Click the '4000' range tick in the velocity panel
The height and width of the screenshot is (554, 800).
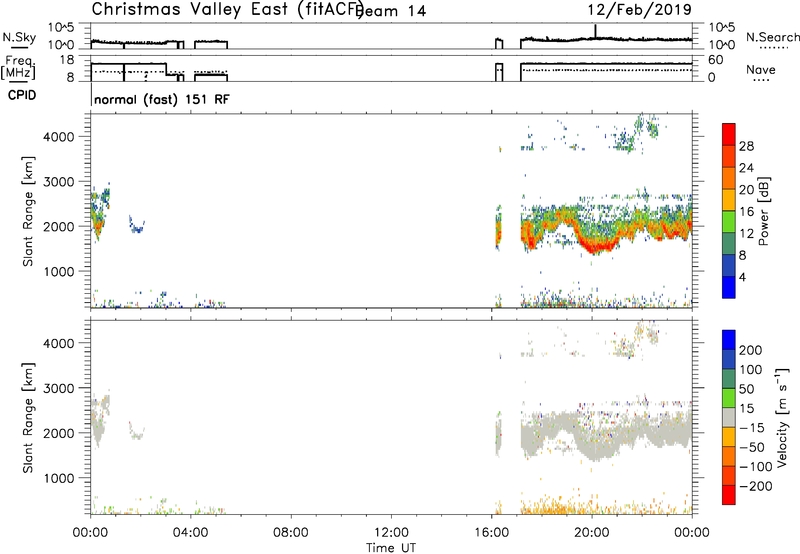click(x=58, y=343)
